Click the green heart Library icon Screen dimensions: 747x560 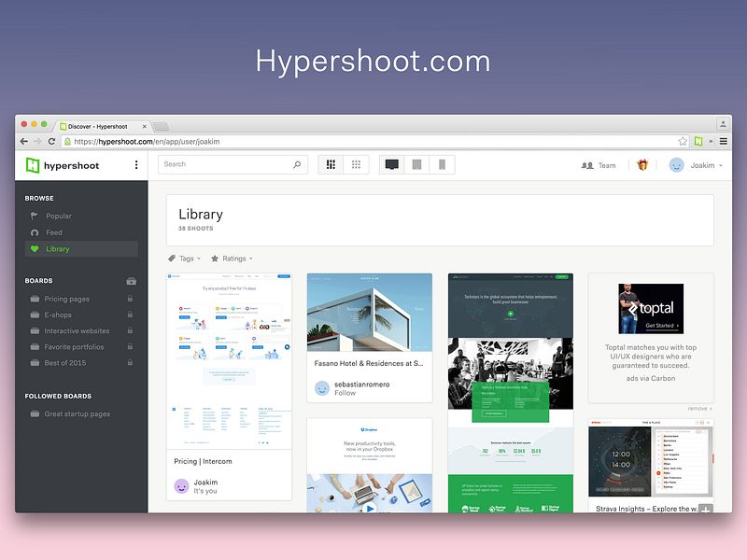(35, 249)
